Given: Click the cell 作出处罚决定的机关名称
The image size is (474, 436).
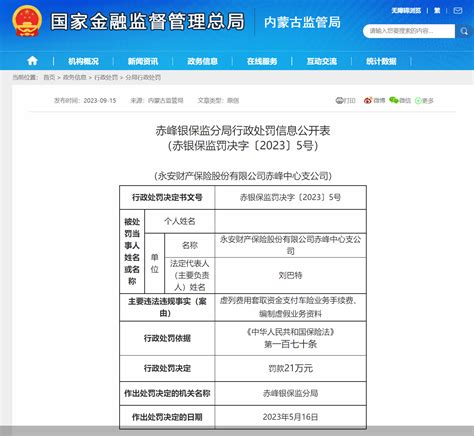Looking at the screenshot, I should pyautogui.click(x=167, y=393).
